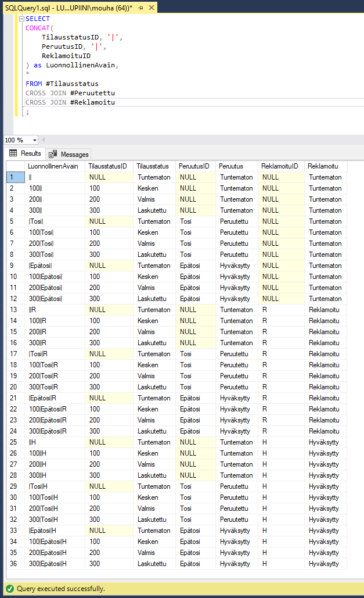Click the horizontal scroll left arrow
The width and height of the screenshot is (364, 598).
coord(43,140)
